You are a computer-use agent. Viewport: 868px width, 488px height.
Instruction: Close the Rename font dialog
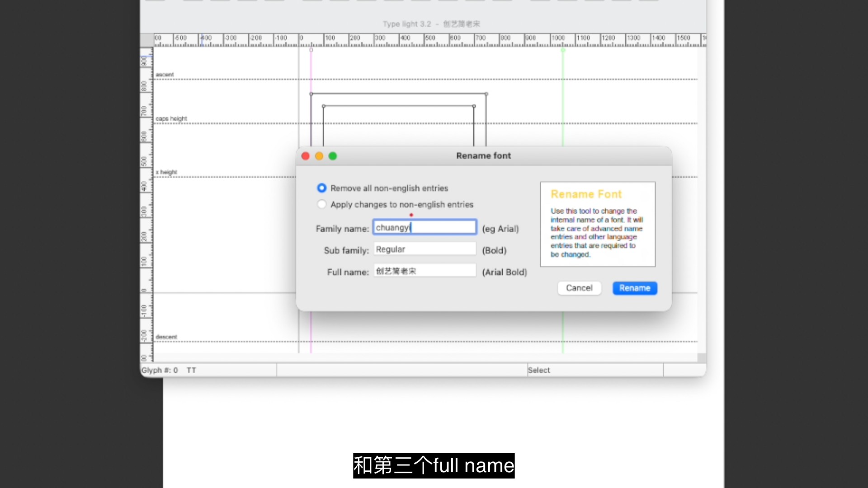tap(306, 156)
